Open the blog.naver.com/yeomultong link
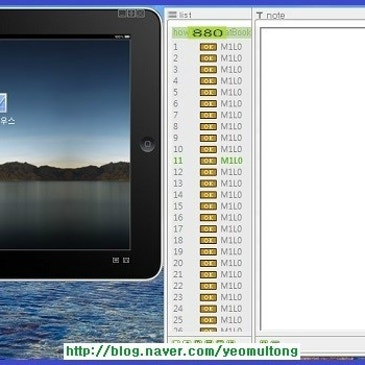Viewport: 365px width, 365px height. click(182, 351)
